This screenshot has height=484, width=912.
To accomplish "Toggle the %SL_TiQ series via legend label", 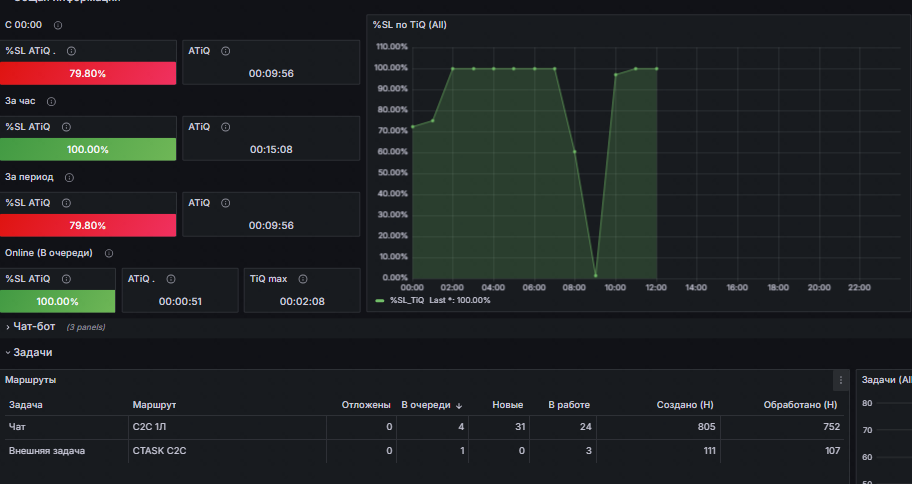I will (x=407, y=300).
